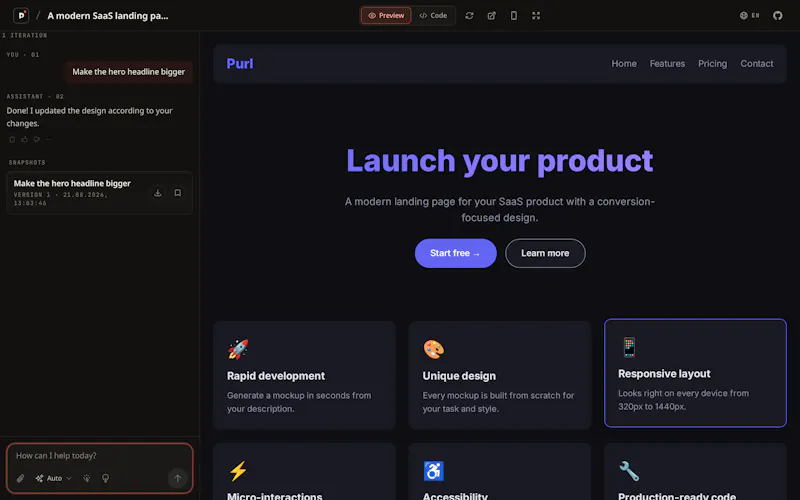Click the hero subtitle 'A modern landing page'
800x500 pixels.
click(x=499, y=209)
